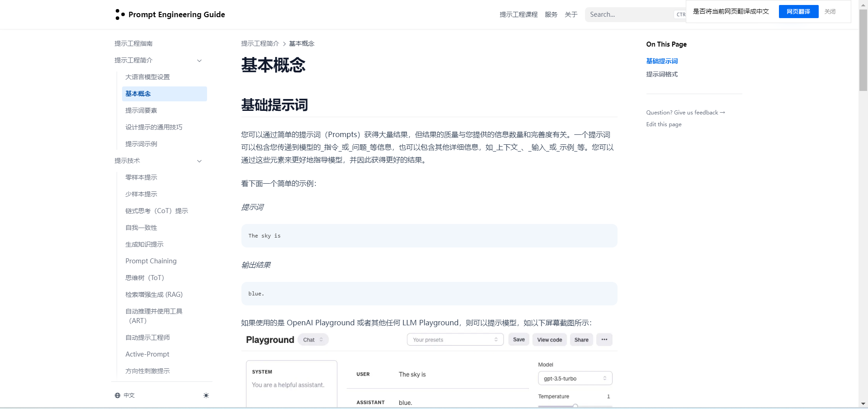Screen dimensions: 868x409
Task: Open the language selector globe icon
Action: click(x=118, y=395)
